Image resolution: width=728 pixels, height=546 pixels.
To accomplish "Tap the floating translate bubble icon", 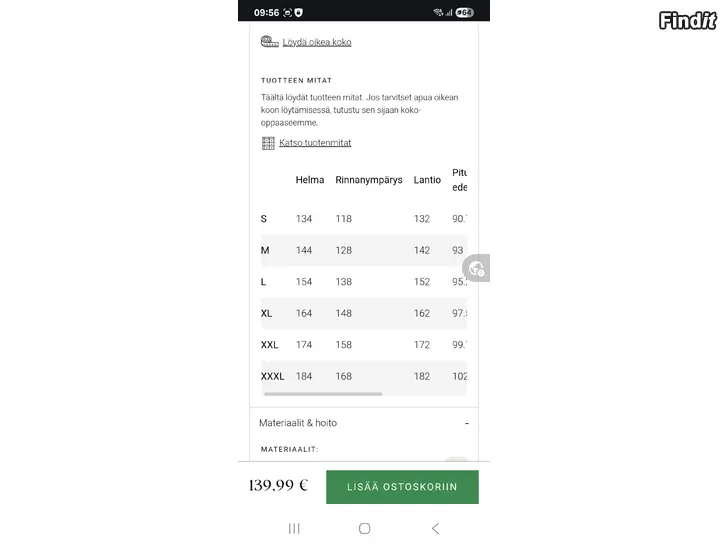I will [x=477, y=268].
